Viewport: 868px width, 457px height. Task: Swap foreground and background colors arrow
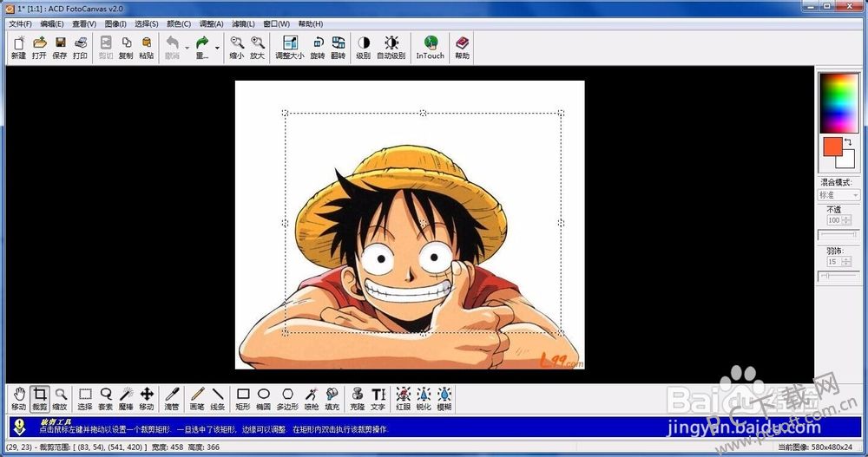[x=847, y=142]
